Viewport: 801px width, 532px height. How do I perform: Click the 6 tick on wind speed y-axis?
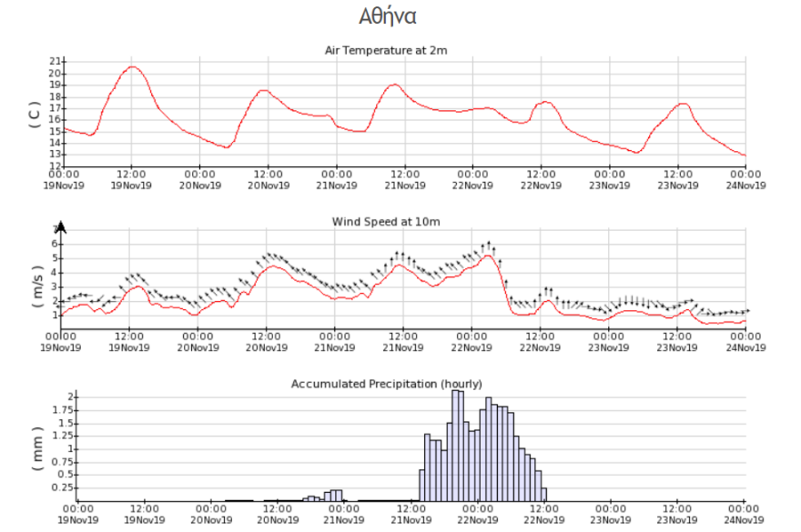tap(56, 244)
